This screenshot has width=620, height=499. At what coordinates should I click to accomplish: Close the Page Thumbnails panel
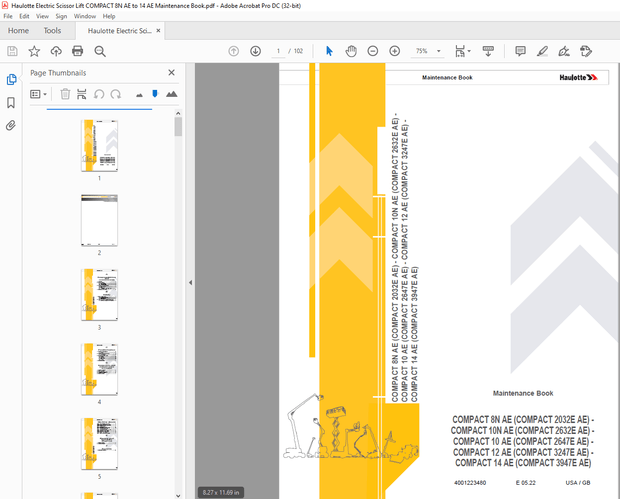(x=171, y=72)
